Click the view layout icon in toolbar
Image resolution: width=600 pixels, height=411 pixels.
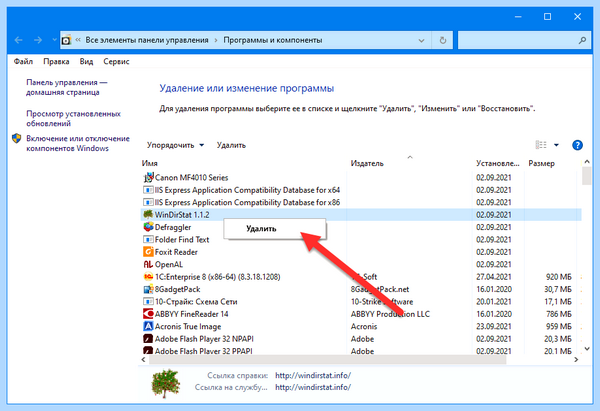[541, 145]
